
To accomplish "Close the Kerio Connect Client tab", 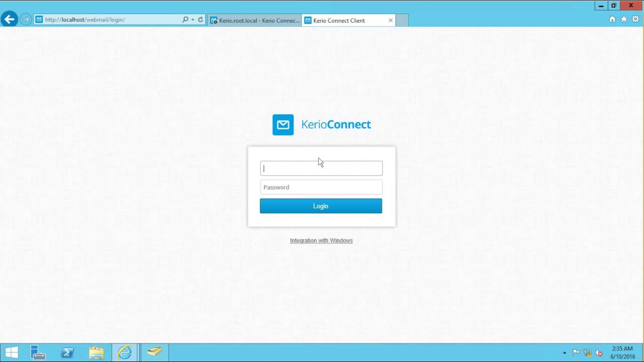I will pyautogui.click(x=390, y=21).
